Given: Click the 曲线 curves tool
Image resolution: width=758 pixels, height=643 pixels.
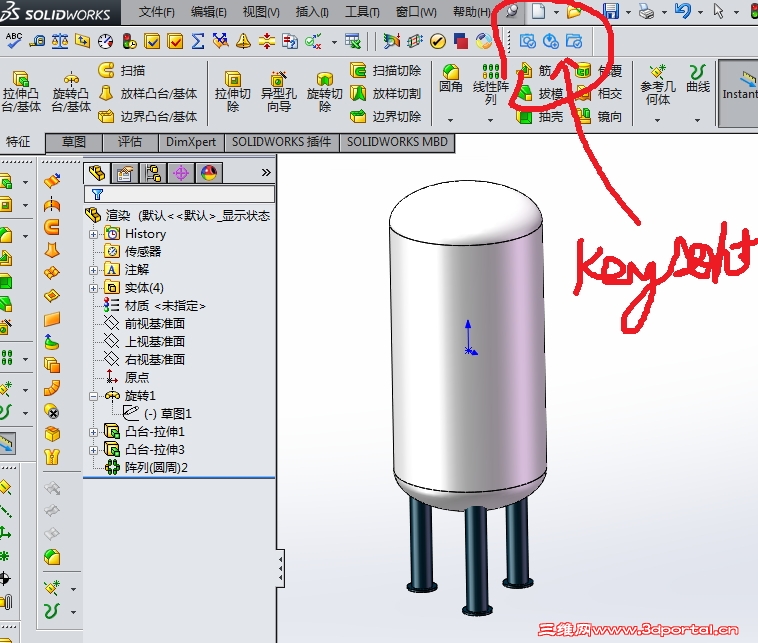Looking at the screenshot, I should 698,79.
